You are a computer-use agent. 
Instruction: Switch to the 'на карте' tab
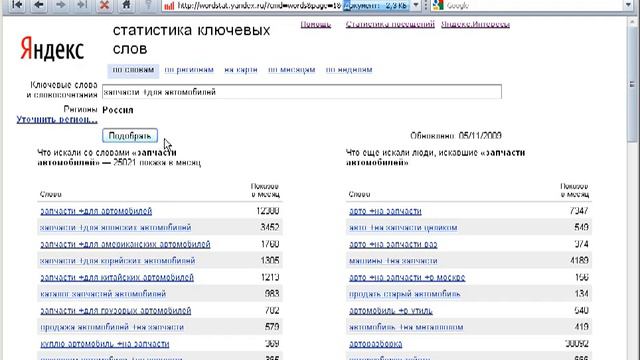point(241,70)
